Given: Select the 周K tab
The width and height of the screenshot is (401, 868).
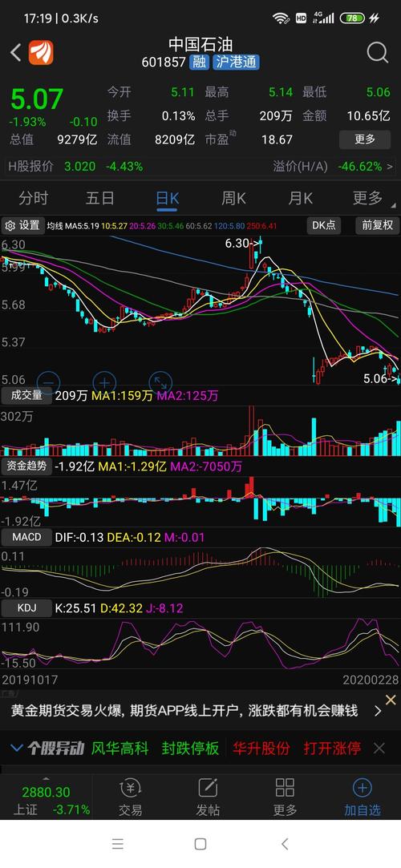Looking at the screenshot, I should 233,198.
